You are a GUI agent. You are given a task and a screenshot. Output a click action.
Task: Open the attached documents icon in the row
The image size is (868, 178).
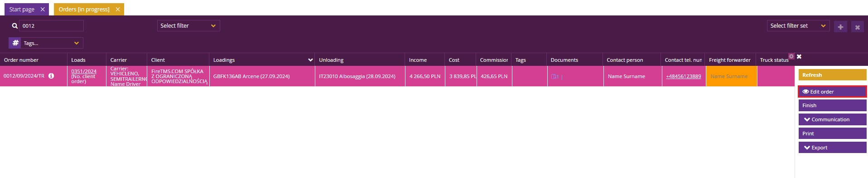click(555, 77)
